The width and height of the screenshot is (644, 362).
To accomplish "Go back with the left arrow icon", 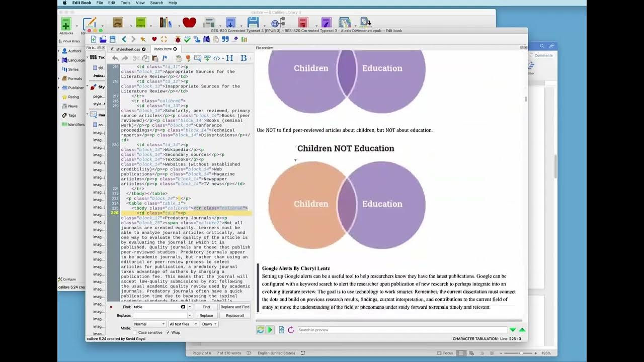I will coord(124,39).
